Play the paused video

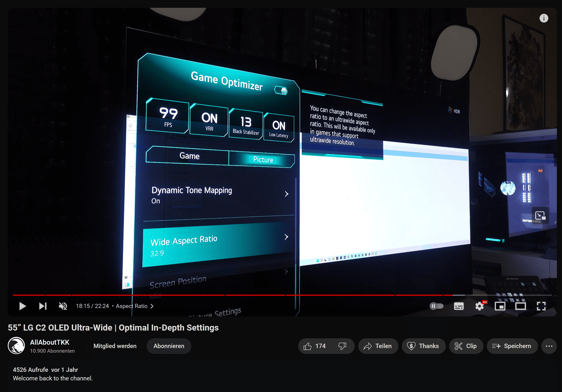coord(23,306)
